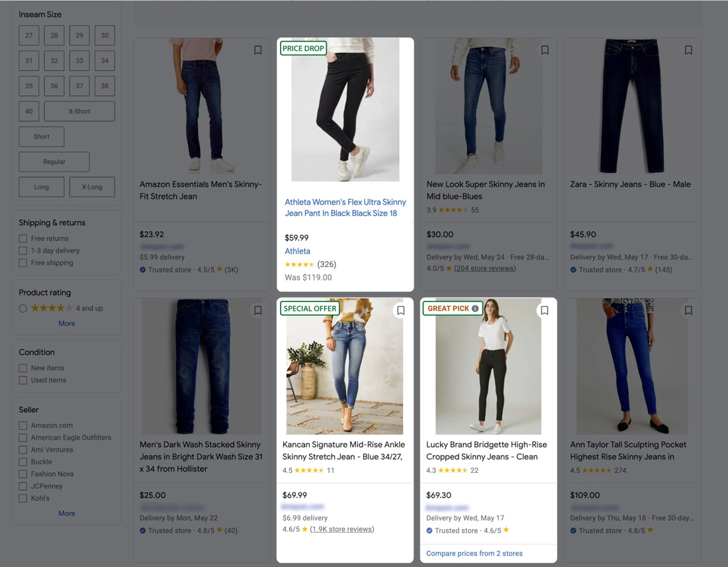Select the Short inseam option
728x567 pixels.
[x=42, y=136]
